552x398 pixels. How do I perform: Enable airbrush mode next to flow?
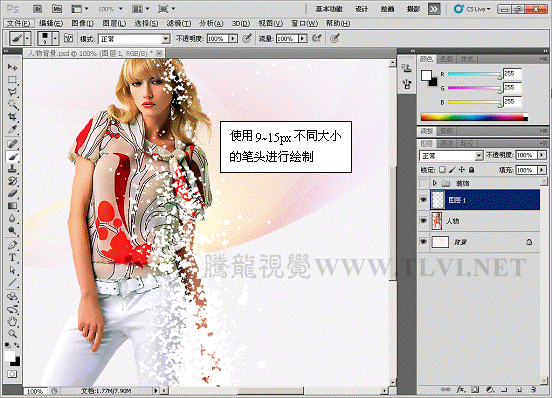316,38
